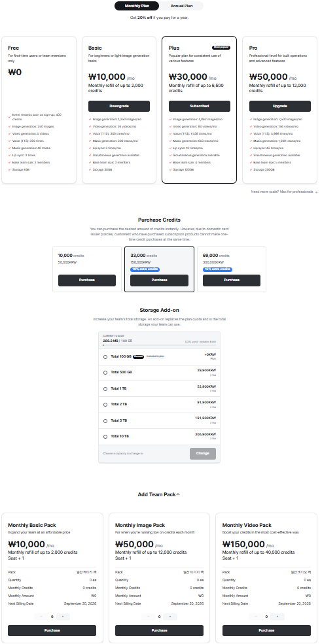Select the Total 100 GB storage radio button
Viewport: 320px width, 644px height.
pos(105,357)
